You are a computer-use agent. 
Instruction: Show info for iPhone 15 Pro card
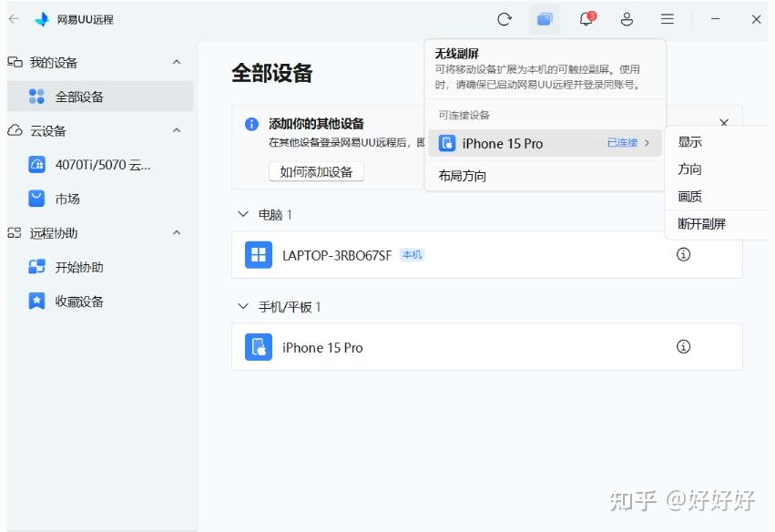(x=683, y=346)
